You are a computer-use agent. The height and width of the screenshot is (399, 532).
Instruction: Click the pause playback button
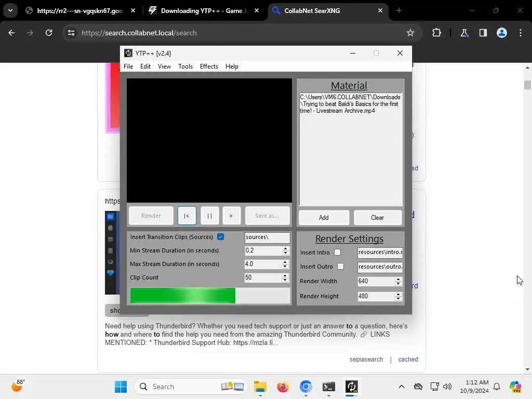click(x=210, y=216)
